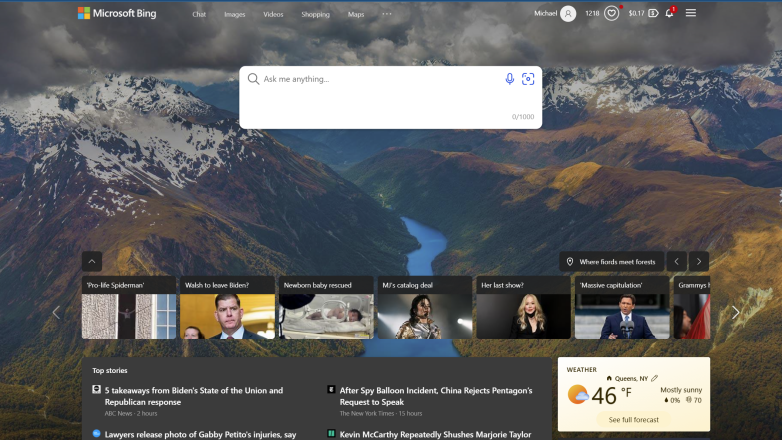Open the Newborn baby rescued card
The height and width of the screenshot is (440, 782).
click(326, 307)
